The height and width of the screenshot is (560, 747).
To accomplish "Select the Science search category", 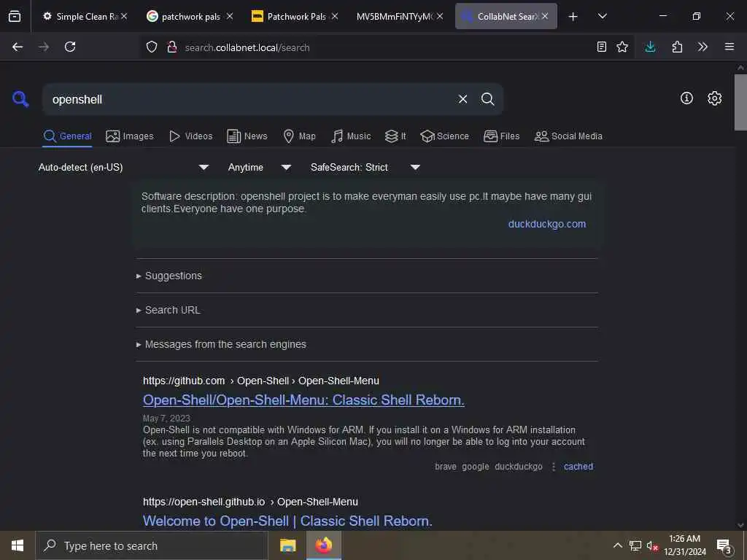I will (444, 136).
